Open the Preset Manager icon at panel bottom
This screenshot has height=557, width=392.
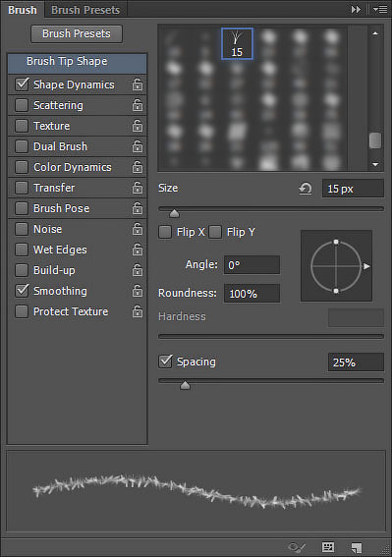pos(328,547)
